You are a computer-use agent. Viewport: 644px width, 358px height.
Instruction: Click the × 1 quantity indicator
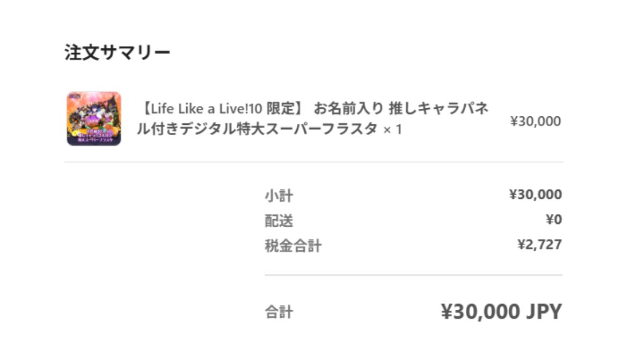[392, 130]
